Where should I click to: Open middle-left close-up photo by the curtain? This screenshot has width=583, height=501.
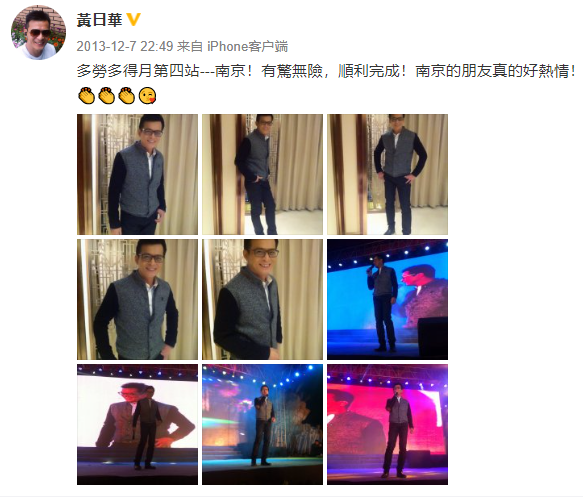pos(138,299)
